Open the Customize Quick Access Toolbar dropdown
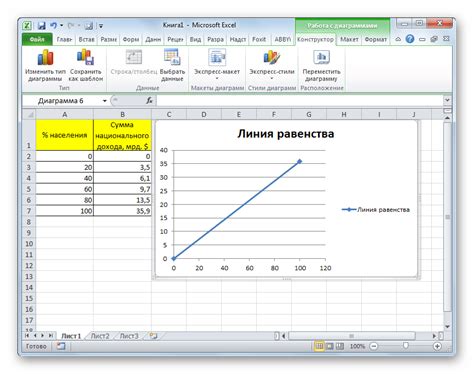 [x=101, y=26]
